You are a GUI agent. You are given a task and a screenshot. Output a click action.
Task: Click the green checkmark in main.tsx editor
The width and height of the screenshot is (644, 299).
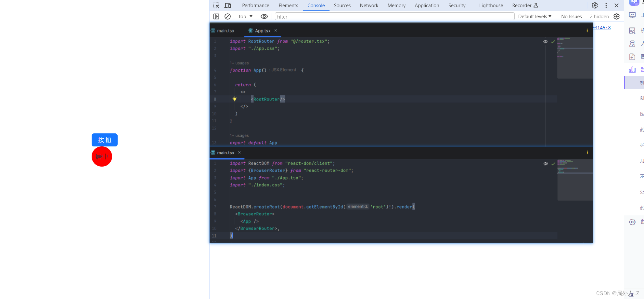553,164
